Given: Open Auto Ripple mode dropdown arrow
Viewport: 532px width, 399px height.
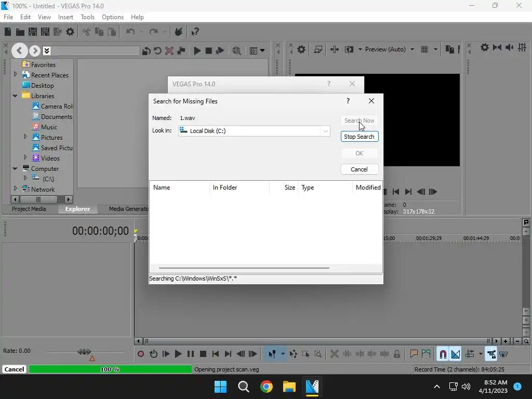Looking at the screenshot, I should [481, 354].
